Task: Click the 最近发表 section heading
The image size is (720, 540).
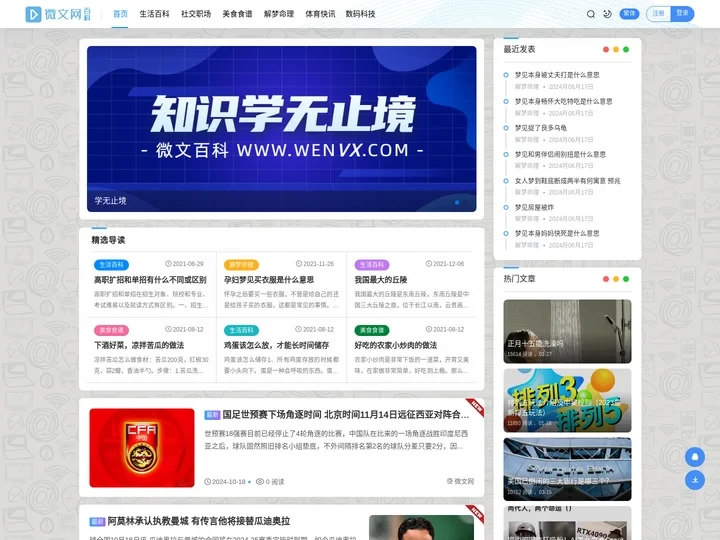Action: tap(519, 49)
